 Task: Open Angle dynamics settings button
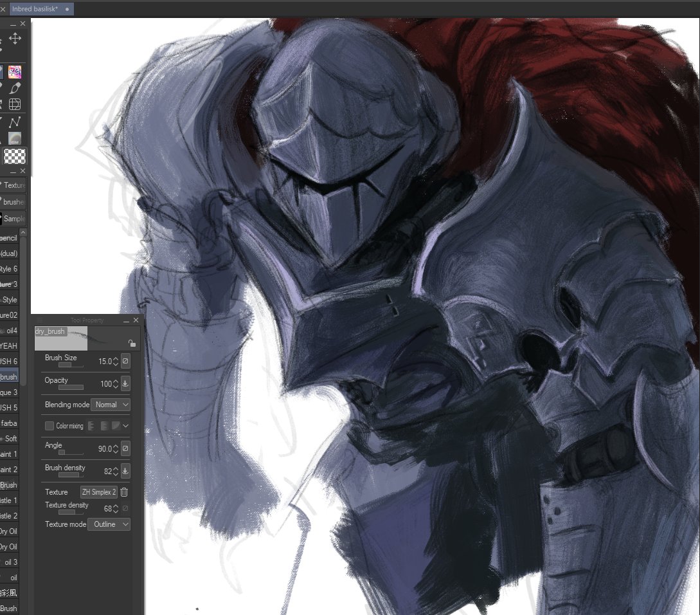pos(125,448)
